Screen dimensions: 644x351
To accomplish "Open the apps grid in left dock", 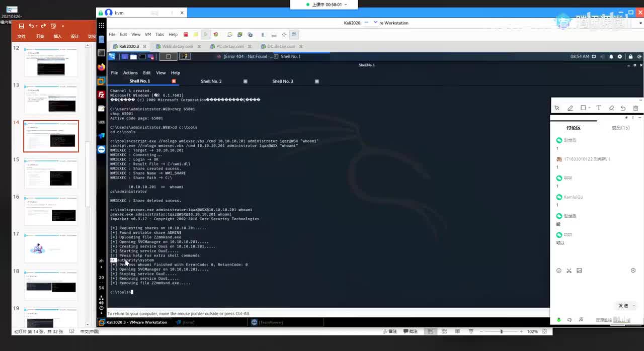I will (x=102, y=25).
